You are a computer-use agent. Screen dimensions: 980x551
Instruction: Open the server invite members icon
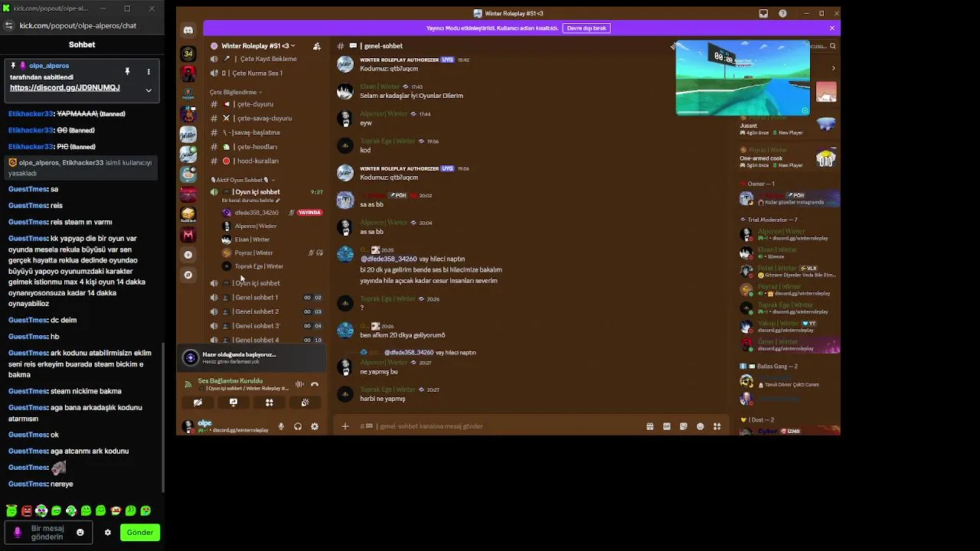click(x=317, y=46)
